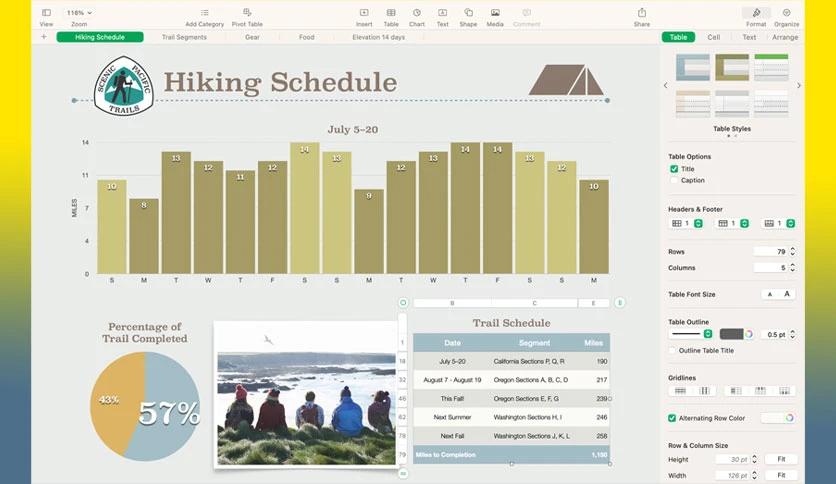
Task: Open the Arrange inspector tab
Action: pyautogui.click(x=785, y=37)
